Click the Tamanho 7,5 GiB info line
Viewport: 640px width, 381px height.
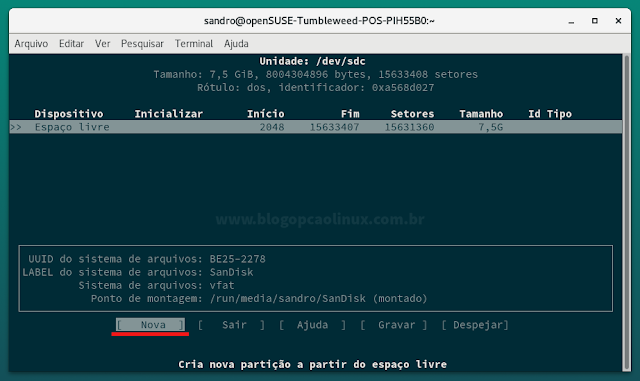[x=316, y=74]
